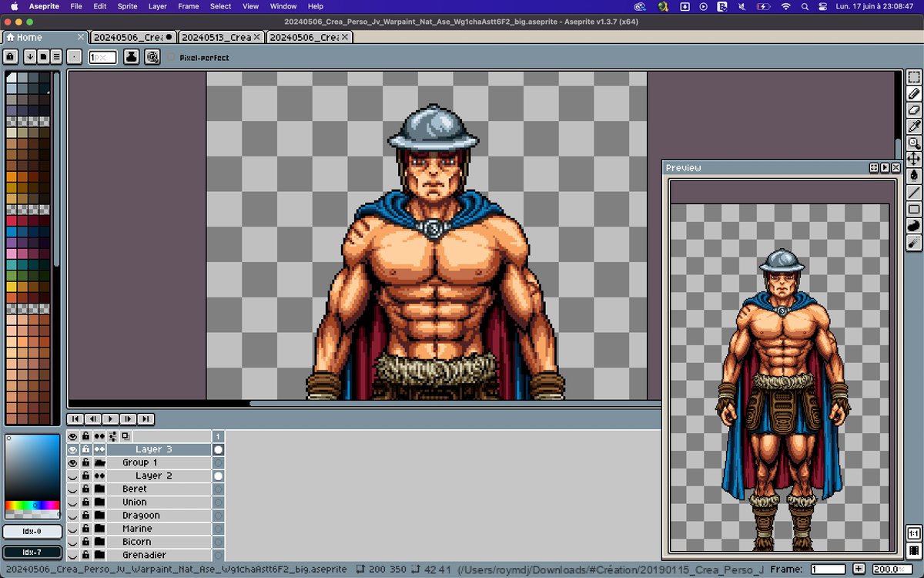Go to the first frame

click(x=75, y=419)
